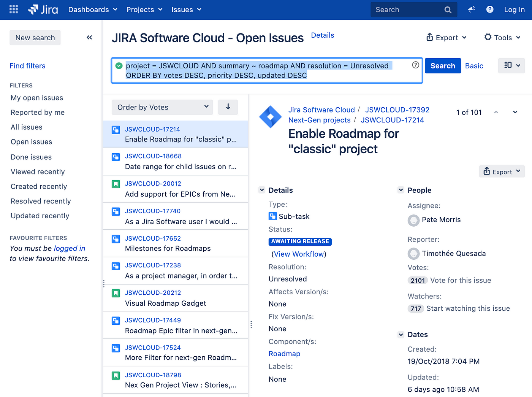Image resolution: width=532 pixels, height=397 pixels.
Task: Select the Open issues filter
Action: pos(32,142)
